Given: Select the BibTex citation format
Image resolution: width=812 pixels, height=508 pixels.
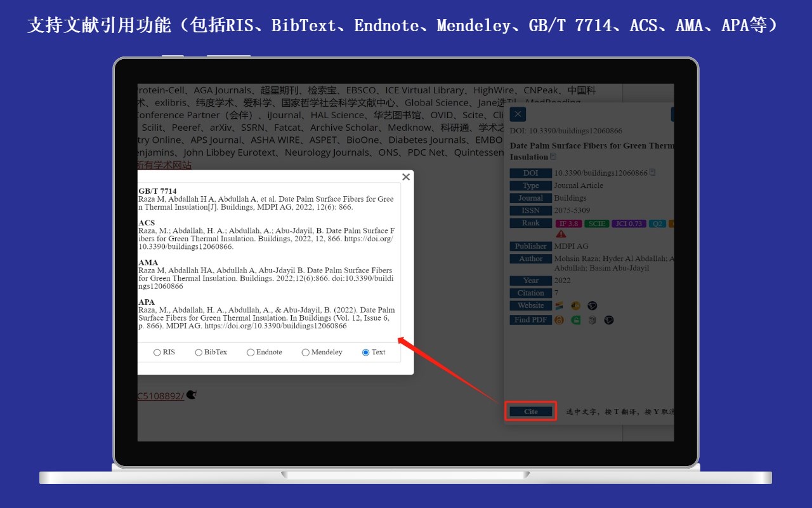Looking at the screenshot, I should coord(199,352).
